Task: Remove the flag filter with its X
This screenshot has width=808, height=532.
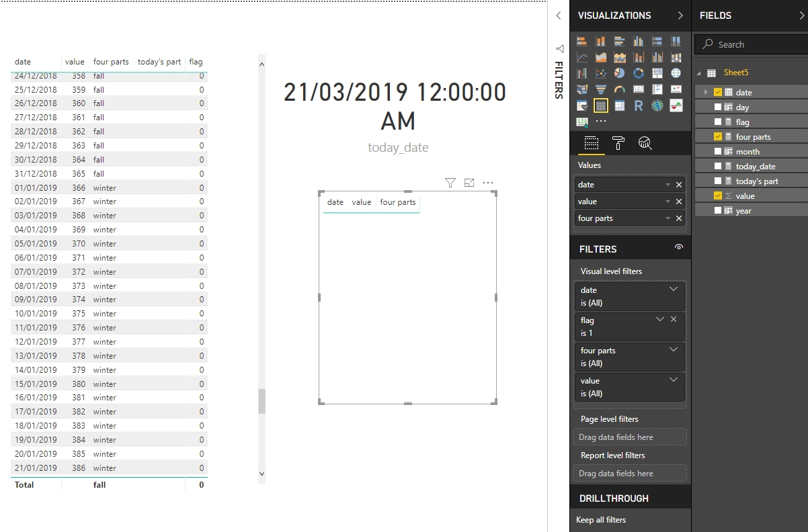Action: (x=674, y=319)
